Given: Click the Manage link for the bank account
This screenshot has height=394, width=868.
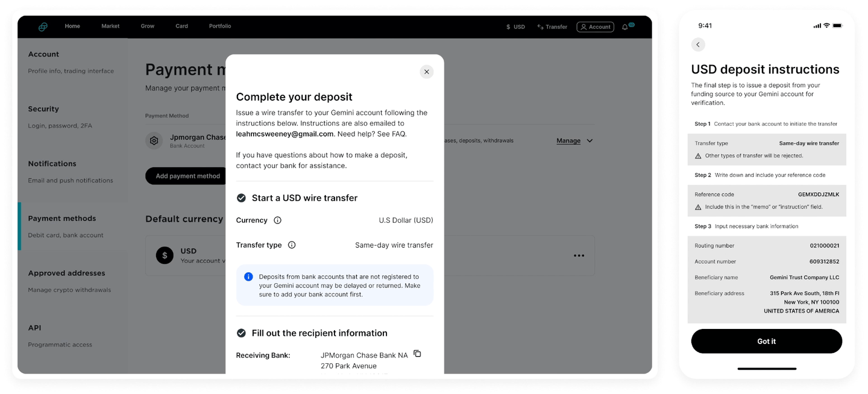Looking at the screenshot, I should tap(568, 141).
